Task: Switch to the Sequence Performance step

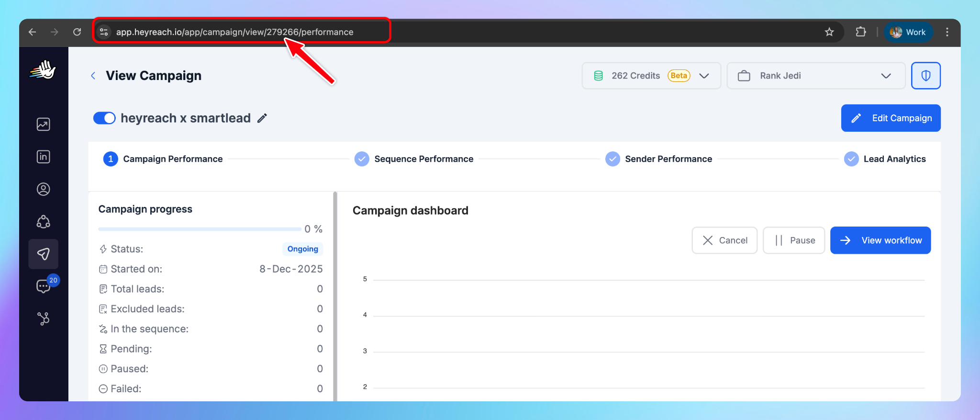Action: pyautogui.click(x=414, y=159)
